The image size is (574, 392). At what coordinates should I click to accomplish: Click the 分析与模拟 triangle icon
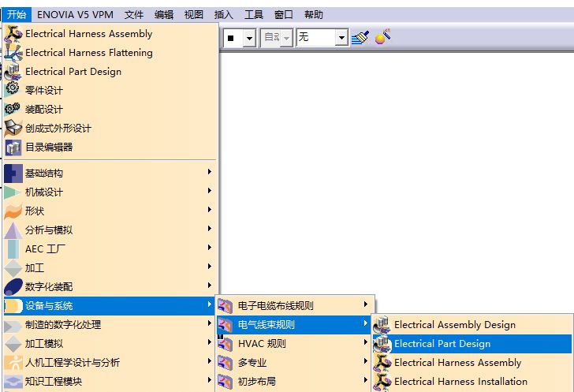coord(13,230)
